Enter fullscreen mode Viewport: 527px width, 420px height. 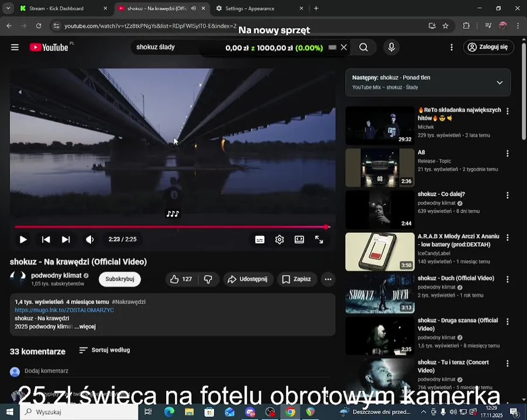(x=319, y=240)
